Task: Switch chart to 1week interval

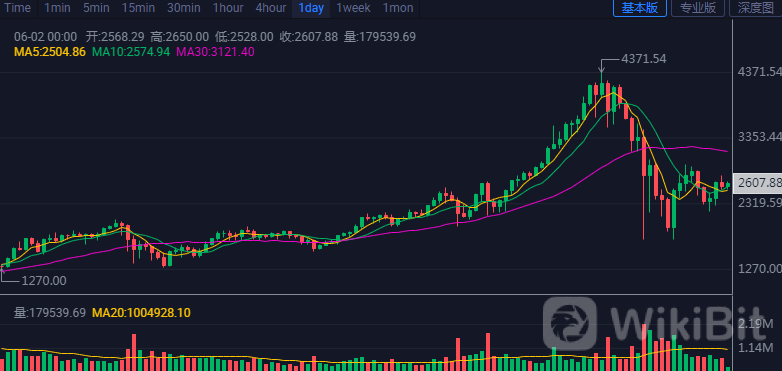Action: click(x=353, y=8)
